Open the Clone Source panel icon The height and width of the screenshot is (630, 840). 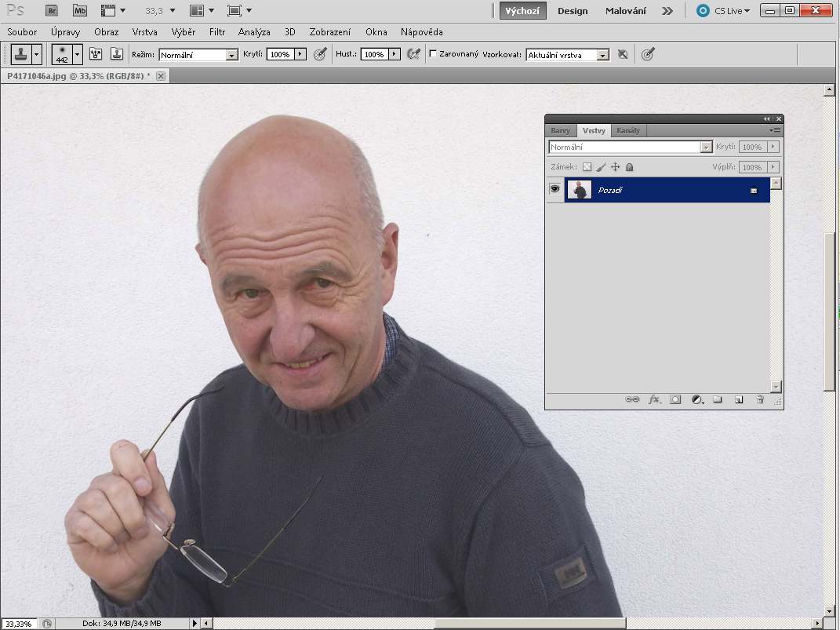[117, 54]
